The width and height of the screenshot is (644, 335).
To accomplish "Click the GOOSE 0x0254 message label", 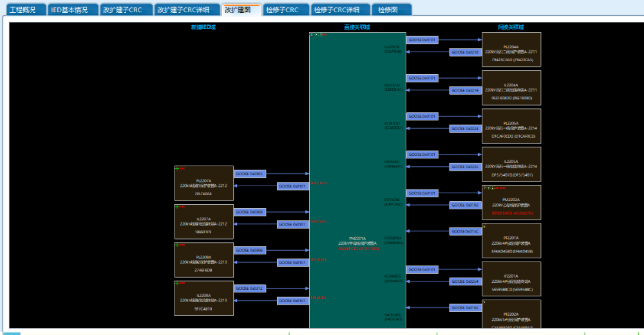I will [x=464, y=282].
